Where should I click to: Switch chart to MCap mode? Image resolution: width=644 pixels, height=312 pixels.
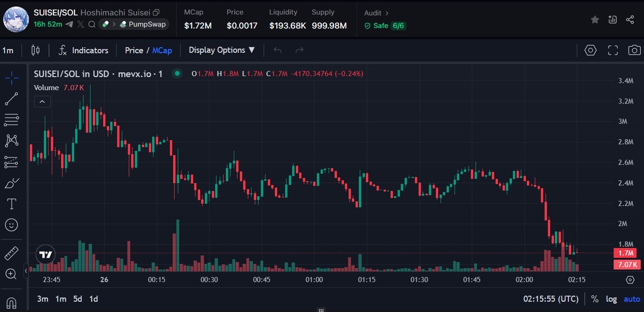(162, 50)
